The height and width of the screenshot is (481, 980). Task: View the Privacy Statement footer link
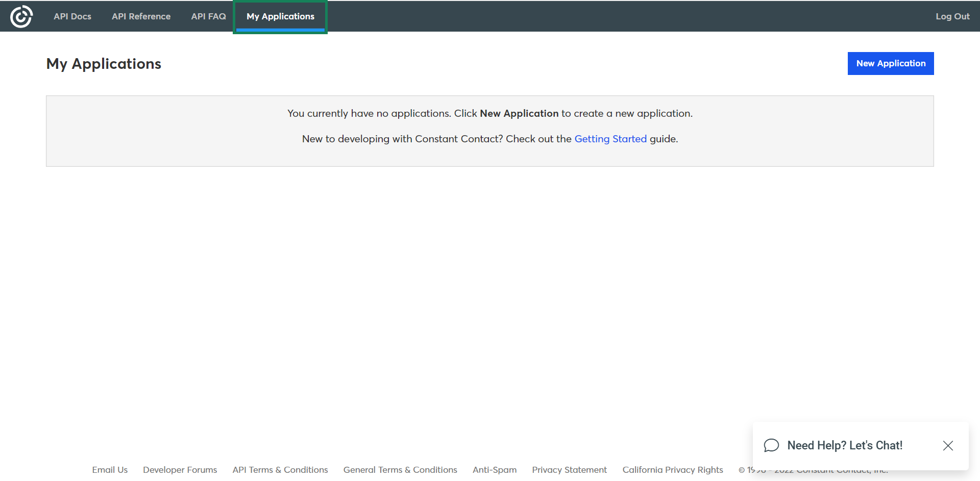tap(569, 470)
